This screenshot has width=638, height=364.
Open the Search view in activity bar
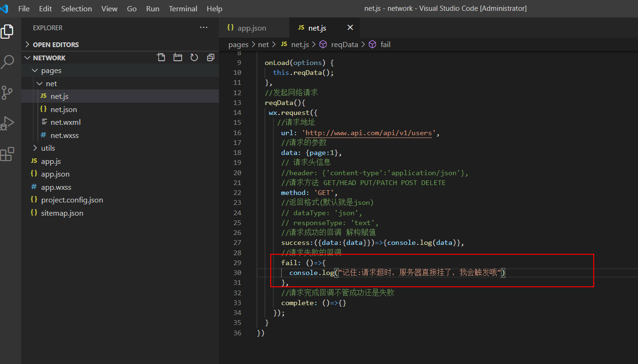coord(7,62)
